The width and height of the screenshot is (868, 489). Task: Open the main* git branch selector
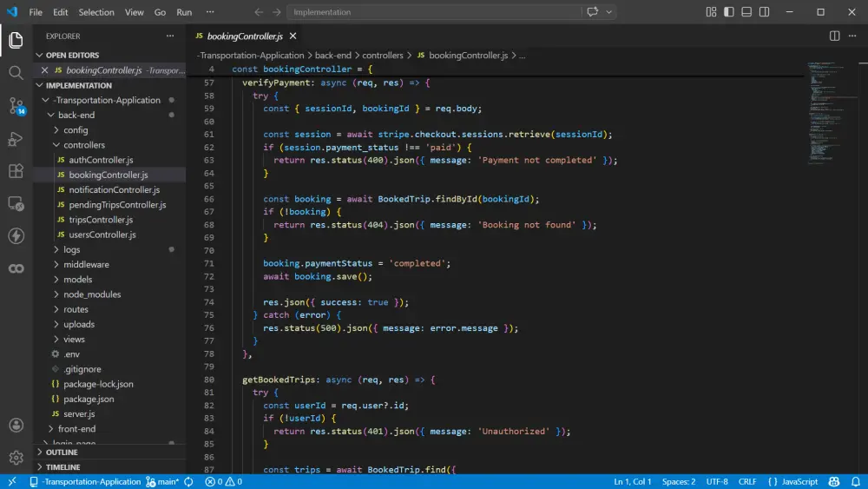[162, 482]
